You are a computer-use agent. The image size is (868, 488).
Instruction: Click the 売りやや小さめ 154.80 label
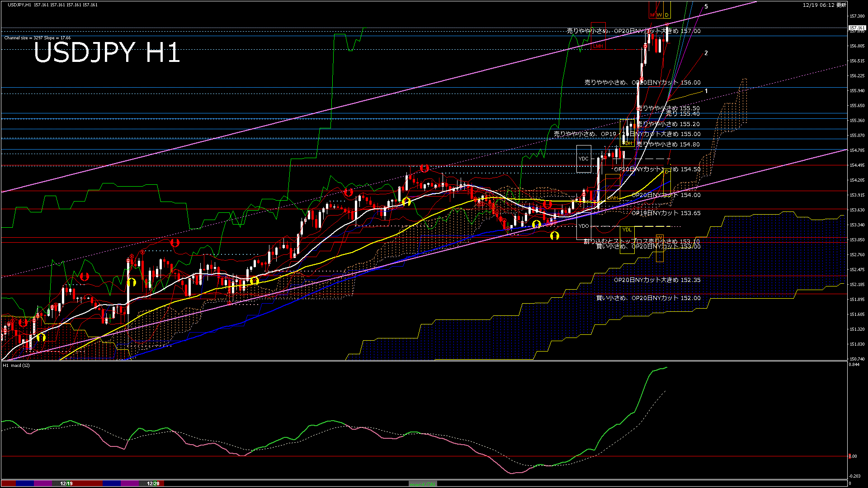[x=669, y=145]
